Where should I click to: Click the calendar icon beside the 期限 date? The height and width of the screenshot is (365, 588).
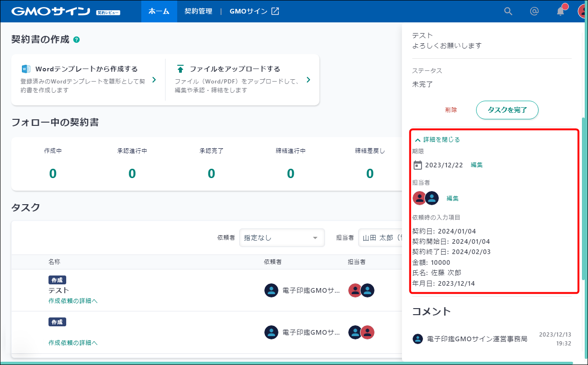(x=418, y=164)
